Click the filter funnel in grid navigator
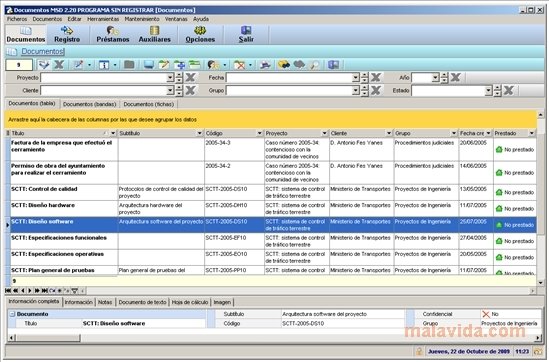This screenshot has width=549, height=362. coord(75,291)
